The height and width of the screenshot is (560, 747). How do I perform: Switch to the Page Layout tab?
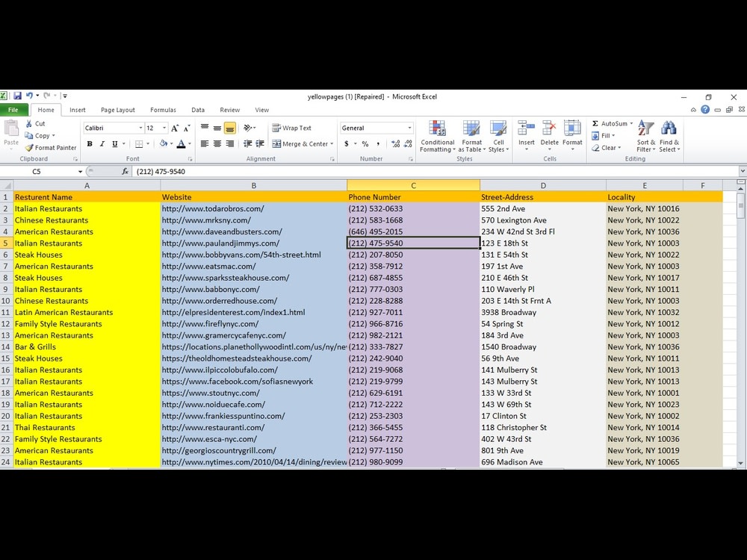click(x=118, y=110)
